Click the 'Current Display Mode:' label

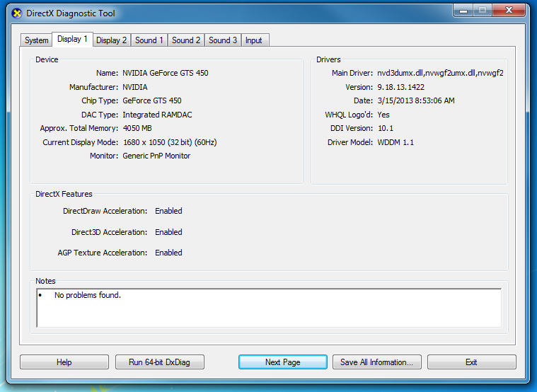tap(81, 142)
